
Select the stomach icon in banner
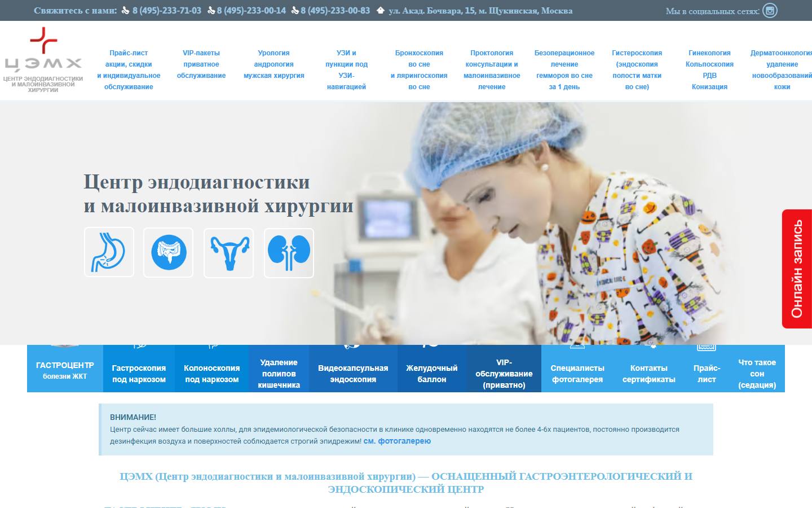pyautogui.click(x=109, y=252)
